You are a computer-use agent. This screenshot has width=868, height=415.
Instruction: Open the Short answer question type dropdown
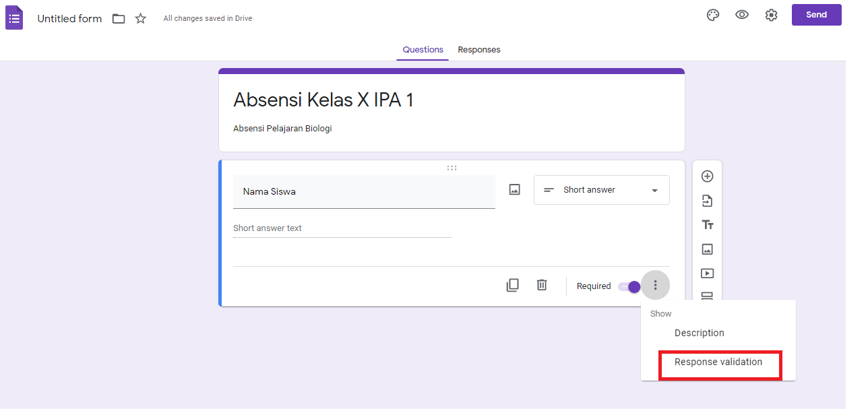[600, 189]
